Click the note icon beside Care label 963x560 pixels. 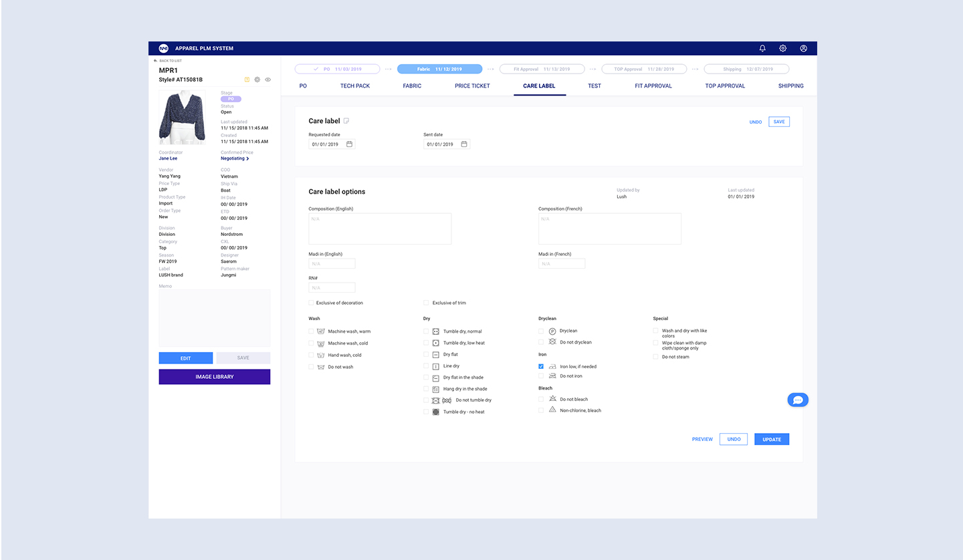(x=346, y=121)
